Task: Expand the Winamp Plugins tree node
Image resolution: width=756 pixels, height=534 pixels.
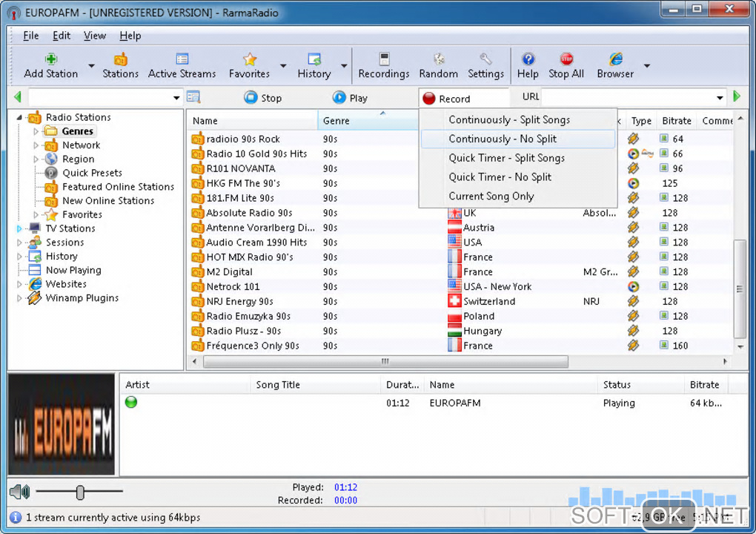Action: pos(19,298)
